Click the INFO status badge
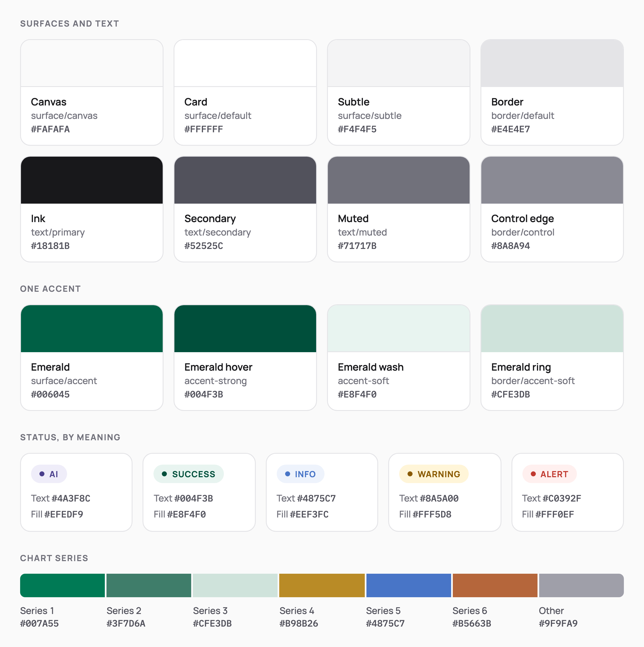Viewport: 644px width, 647px height. pos(300,474)
